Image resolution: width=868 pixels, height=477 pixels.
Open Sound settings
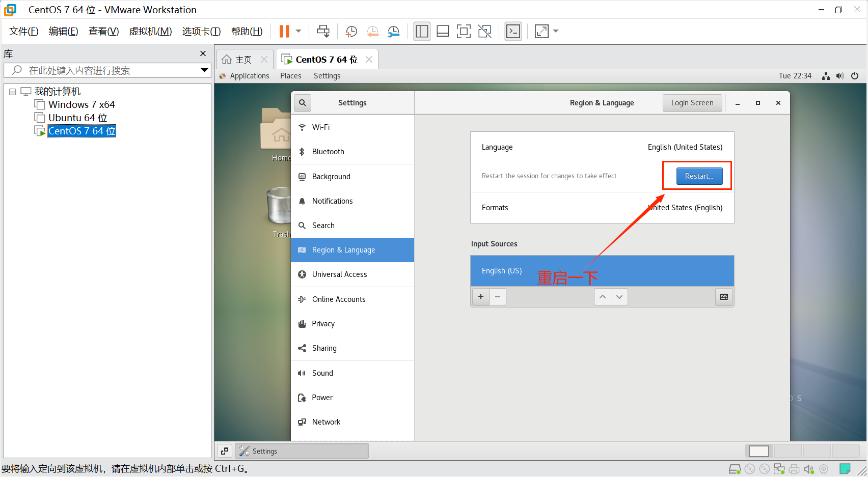[x=352, y=373]
